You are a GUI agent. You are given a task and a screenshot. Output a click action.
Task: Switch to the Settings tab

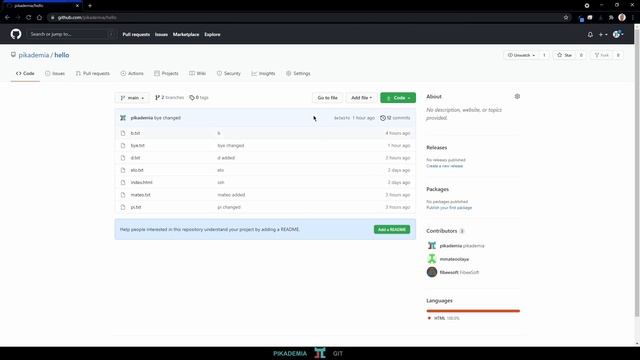298,73
